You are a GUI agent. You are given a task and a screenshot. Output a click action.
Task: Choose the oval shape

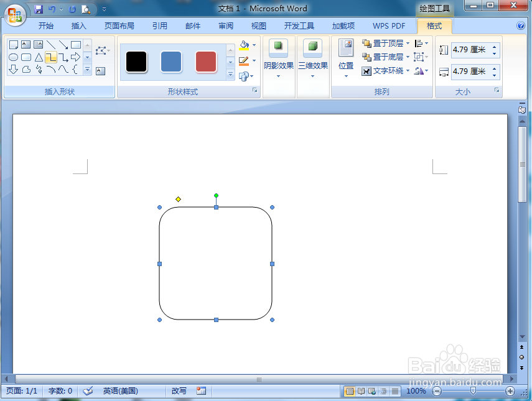click(x=13, y=57)
